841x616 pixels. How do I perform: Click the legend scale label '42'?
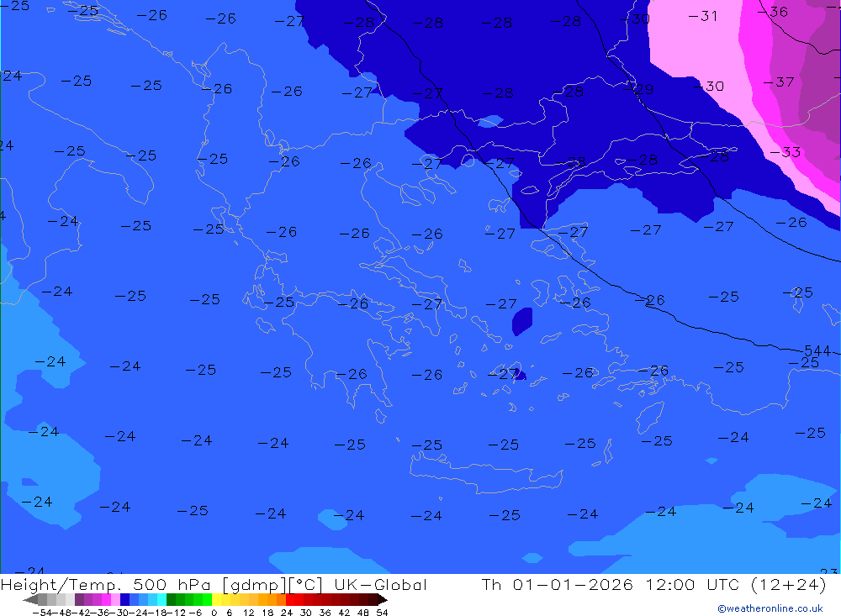click(x=344, y=613)
